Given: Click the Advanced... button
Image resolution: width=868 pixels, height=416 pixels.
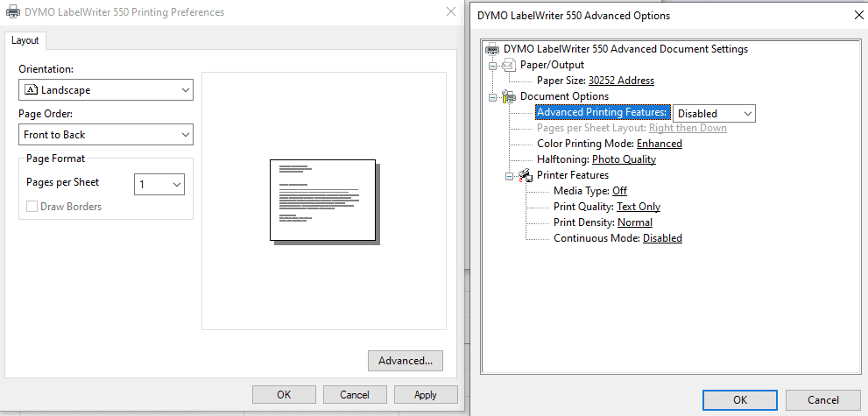Looking at the screenshot, I should [x=406, y=361].
